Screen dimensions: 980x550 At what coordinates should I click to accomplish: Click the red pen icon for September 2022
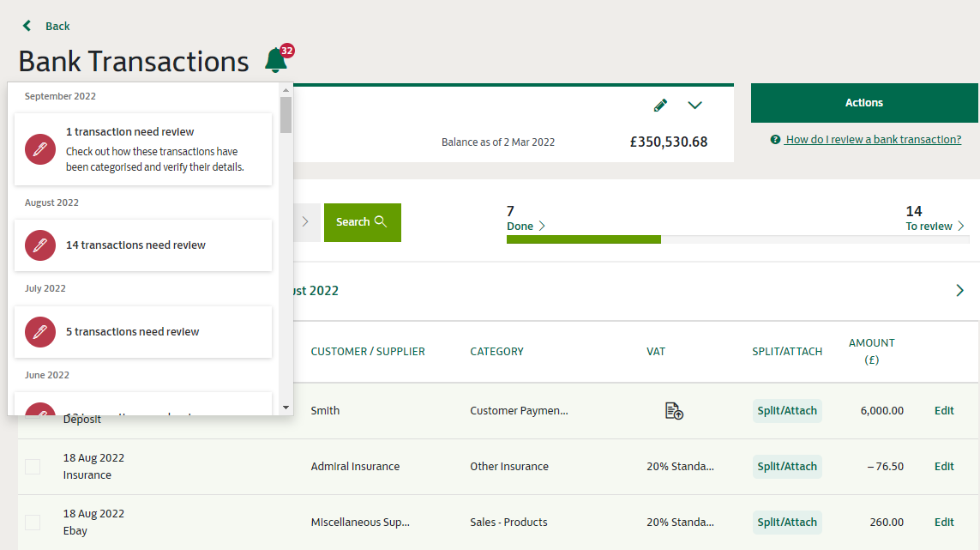click(x=39, y=149)
